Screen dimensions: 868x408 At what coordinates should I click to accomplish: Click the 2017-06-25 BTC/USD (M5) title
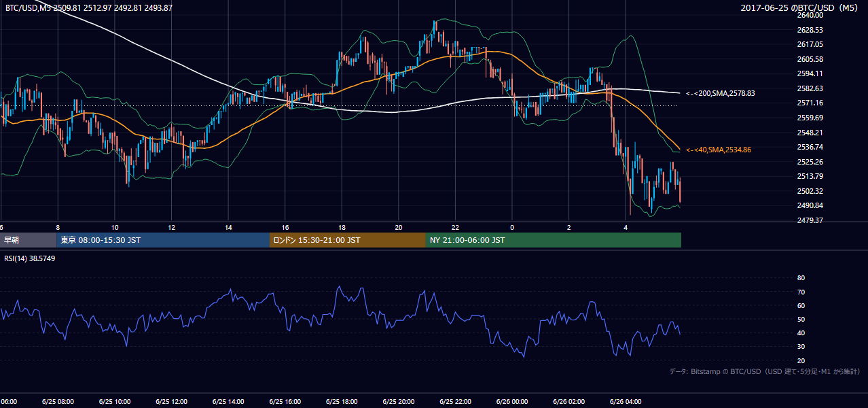click(x=801, y=8)
